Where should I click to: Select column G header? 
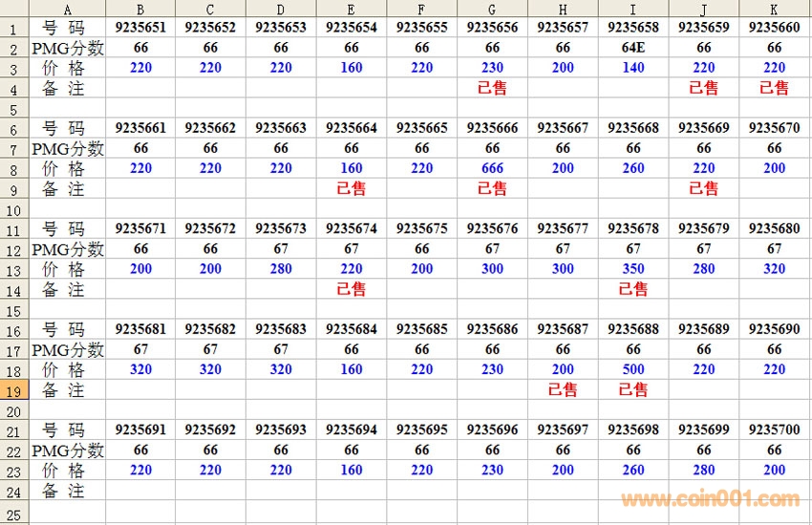pyautogui.click(x=492, y=9)
